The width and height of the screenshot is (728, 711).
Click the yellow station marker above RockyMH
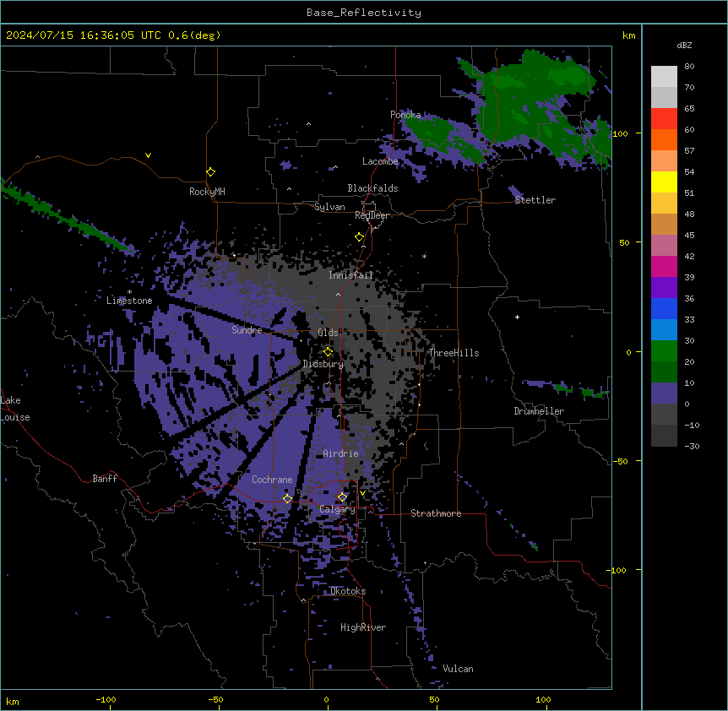pyautogui.click(x=211, y=172)
